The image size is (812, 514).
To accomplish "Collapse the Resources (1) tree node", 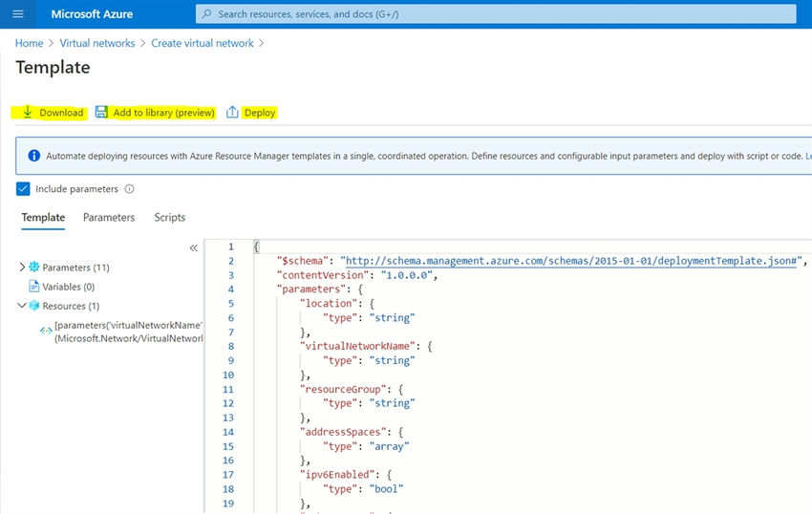I will point(22,306).
